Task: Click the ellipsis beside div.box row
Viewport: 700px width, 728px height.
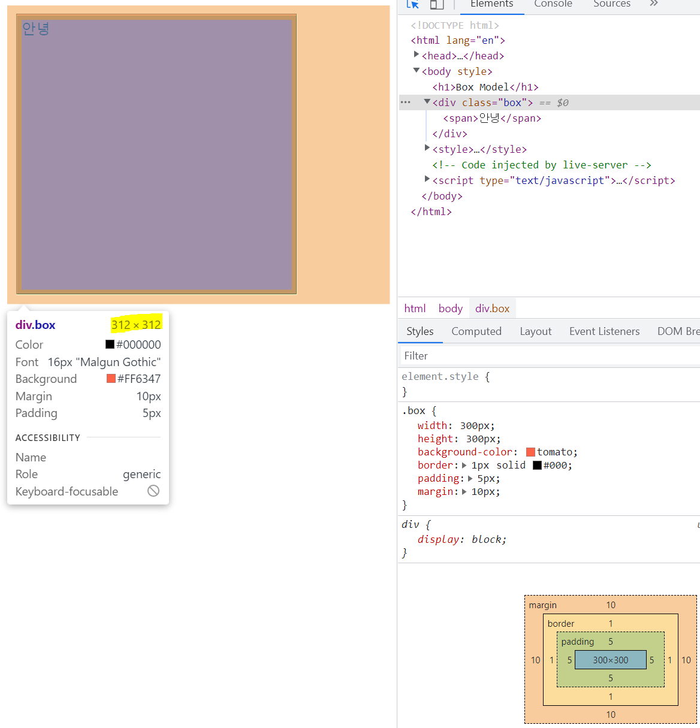Action: (406, 102)
